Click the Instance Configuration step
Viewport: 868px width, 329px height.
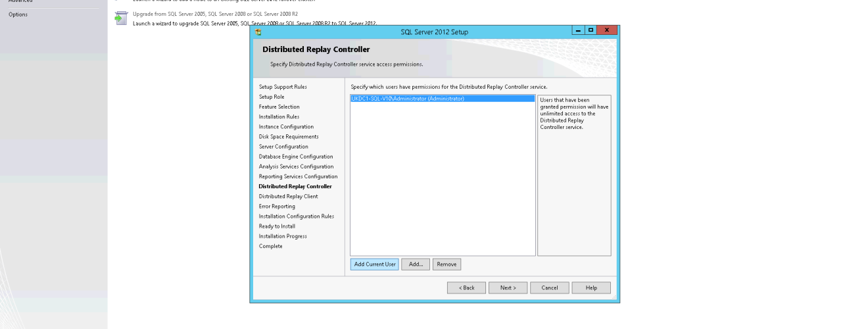point(286,126)
